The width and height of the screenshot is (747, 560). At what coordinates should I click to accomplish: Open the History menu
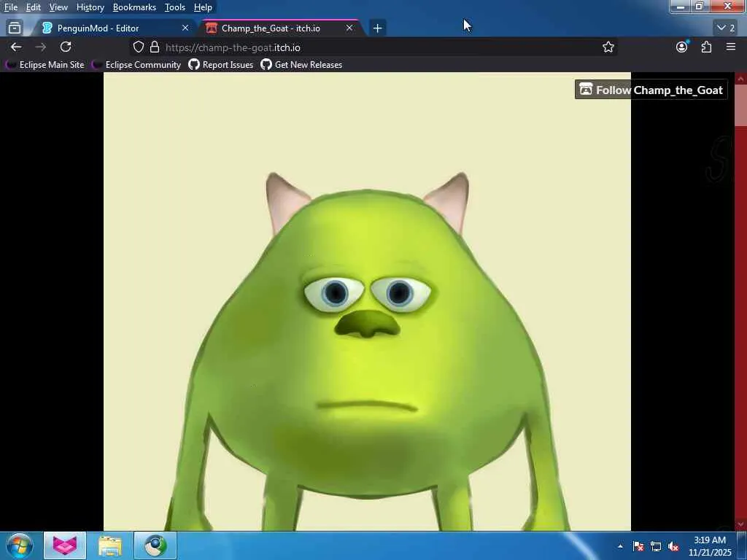tap(90, 7)
